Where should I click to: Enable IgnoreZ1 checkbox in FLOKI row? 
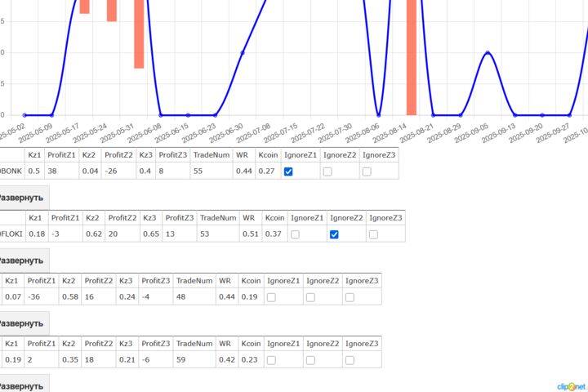coord(295,234)
